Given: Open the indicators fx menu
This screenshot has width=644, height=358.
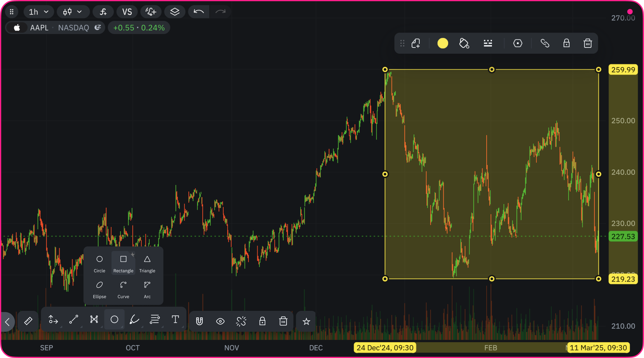Looking at the screenshot, I should [103, 12].
